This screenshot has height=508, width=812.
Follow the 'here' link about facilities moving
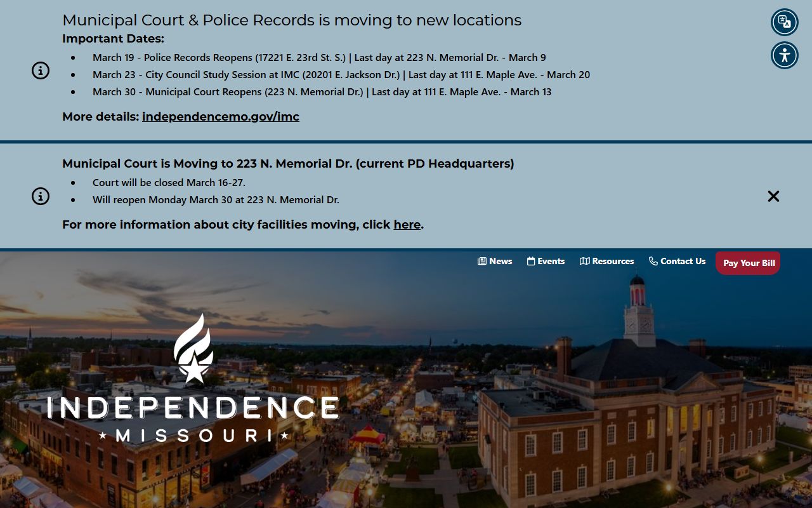pos(407,225)
